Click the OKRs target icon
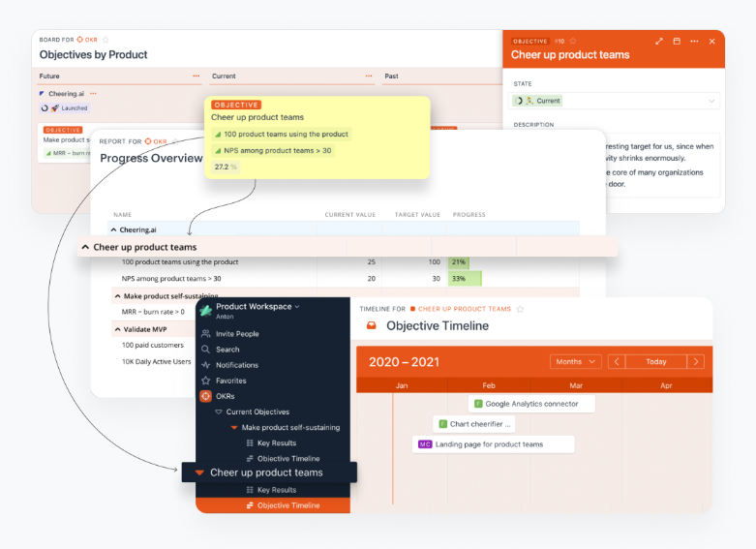 point(206,396)
